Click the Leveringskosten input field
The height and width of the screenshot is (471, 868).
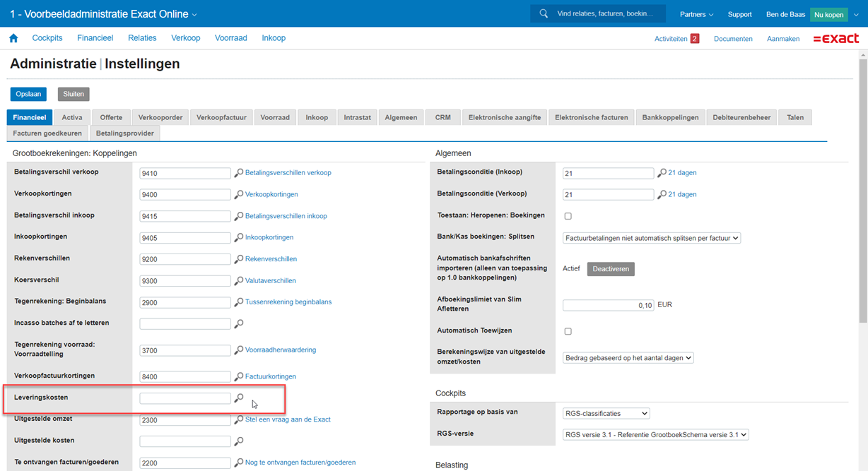pyautogui.click(x=185, y=398)
